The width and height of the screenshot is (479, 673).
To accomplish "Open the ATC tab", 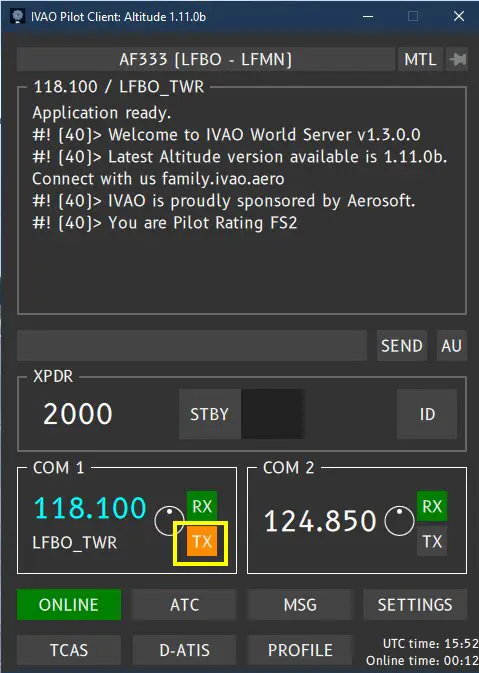I will 185,604.
